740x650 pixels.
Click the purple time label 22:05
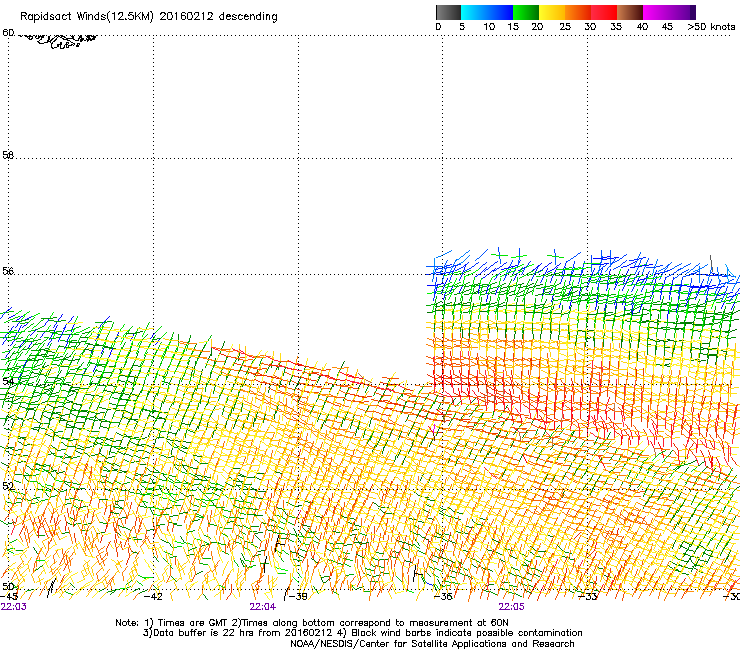(512, 607)
